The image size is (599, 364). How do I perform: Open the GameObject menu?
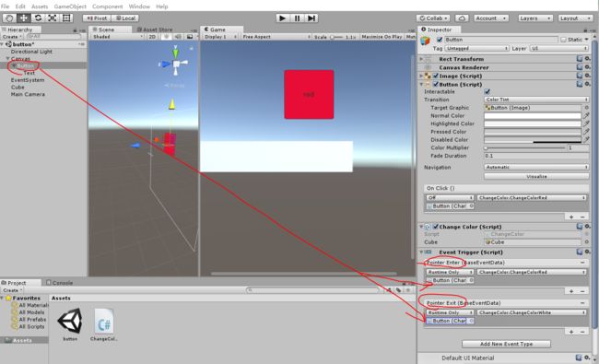coord(70,6)
